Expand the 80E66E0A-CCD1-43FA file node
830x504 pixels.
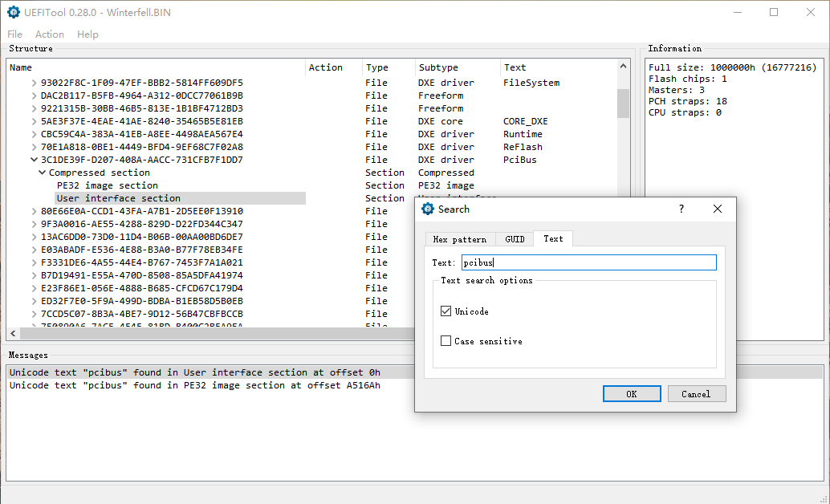click(34, 211)
